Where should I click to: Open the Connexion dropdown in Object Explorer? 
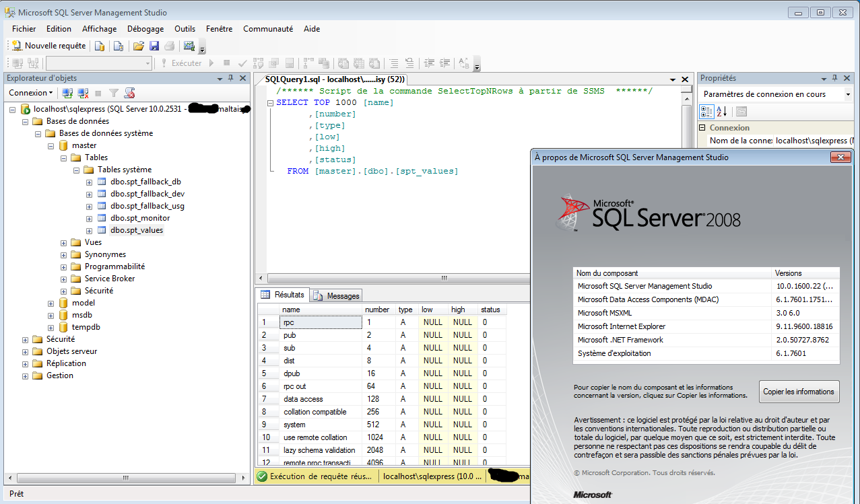31,93
